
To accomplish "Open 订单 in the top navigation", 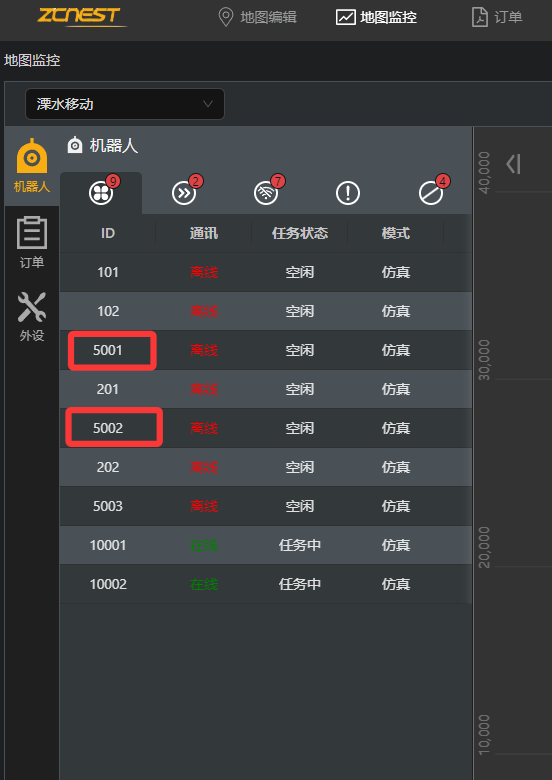I will coord(497,17).
